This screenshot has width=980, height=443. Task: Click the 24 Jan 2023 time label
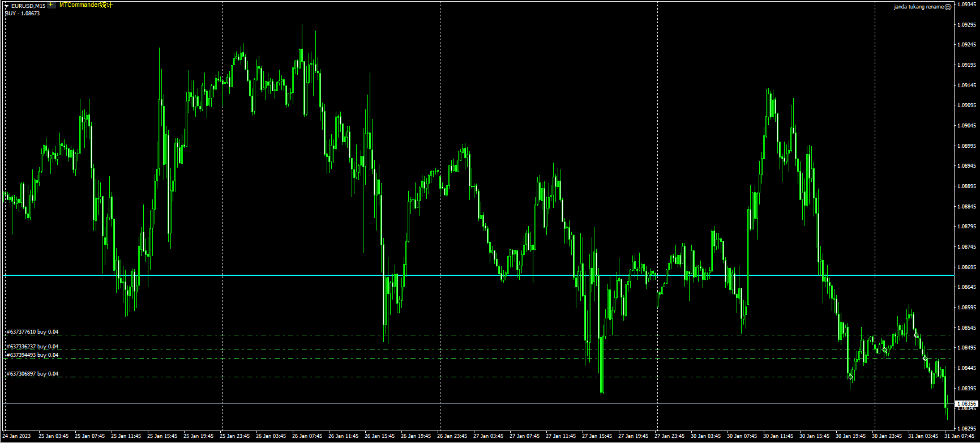(17, 437)
